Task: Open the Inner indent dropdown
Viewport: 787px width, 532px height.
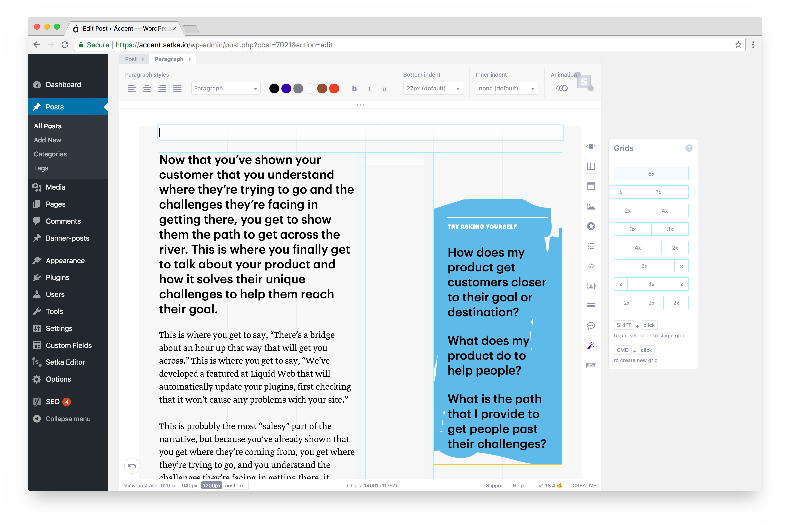Action: pyautogui.click(x=506, y=88)
